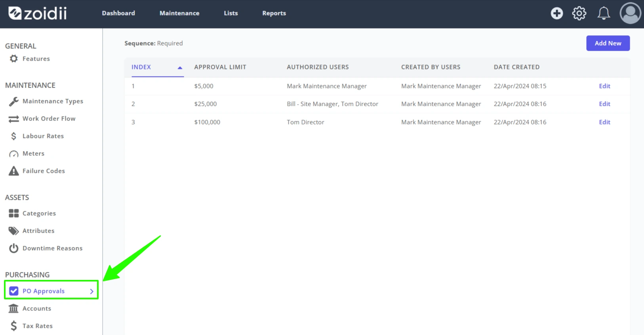This screenshot has height=335, width=644.
Task: Go to the Dashboard menu
Action: (x=118, y=13)
